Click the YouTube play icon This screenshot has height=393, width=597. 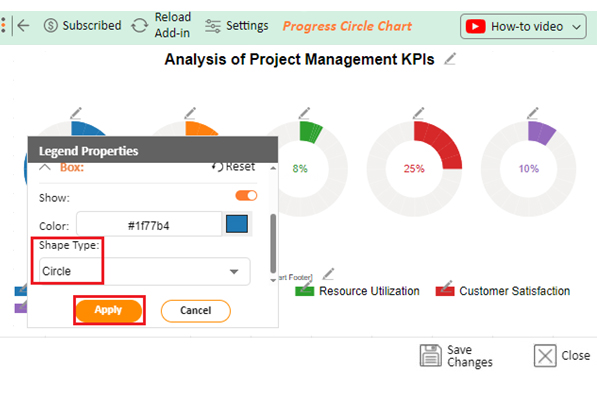[475, 27]
